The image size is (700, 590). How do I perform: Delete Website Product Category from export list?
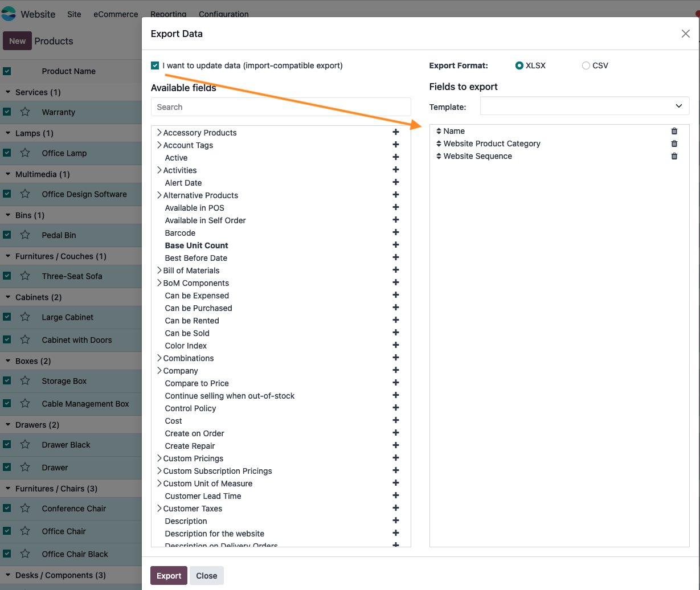[674, 144]
